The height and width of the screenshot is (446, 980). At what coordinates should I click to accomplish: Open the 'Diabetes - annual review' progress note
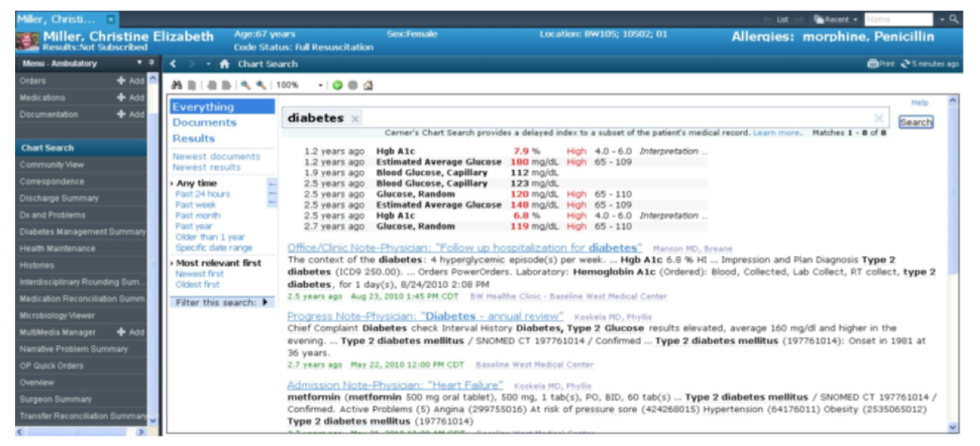(x=425, y=315)
